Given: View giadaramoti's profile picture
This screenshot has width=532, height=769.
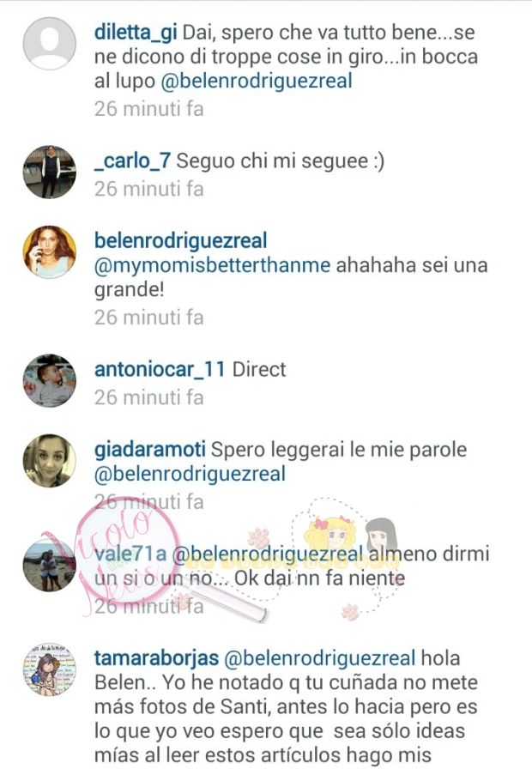Looking at the screenshot, I should 50,461.
